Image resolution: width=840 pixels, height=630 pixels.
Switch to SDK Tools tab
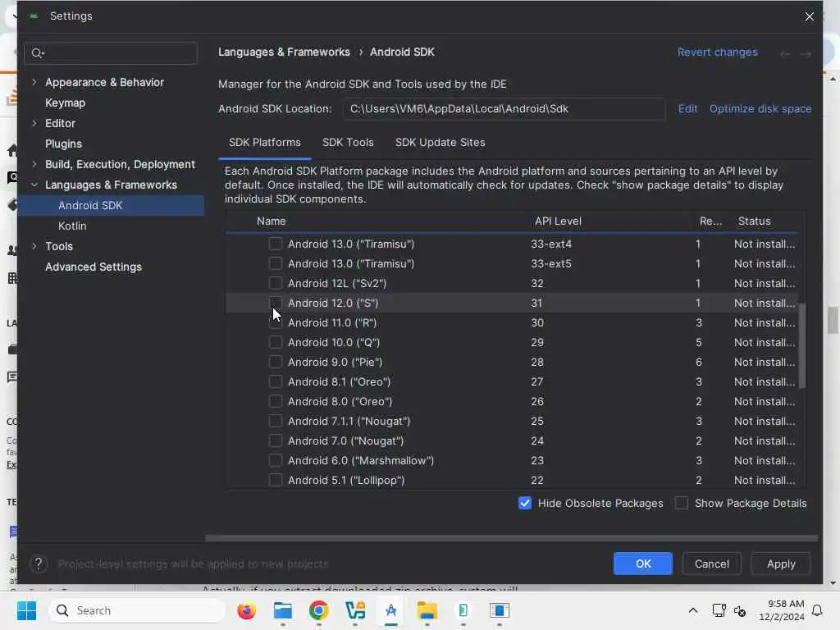tap(348, 143)
